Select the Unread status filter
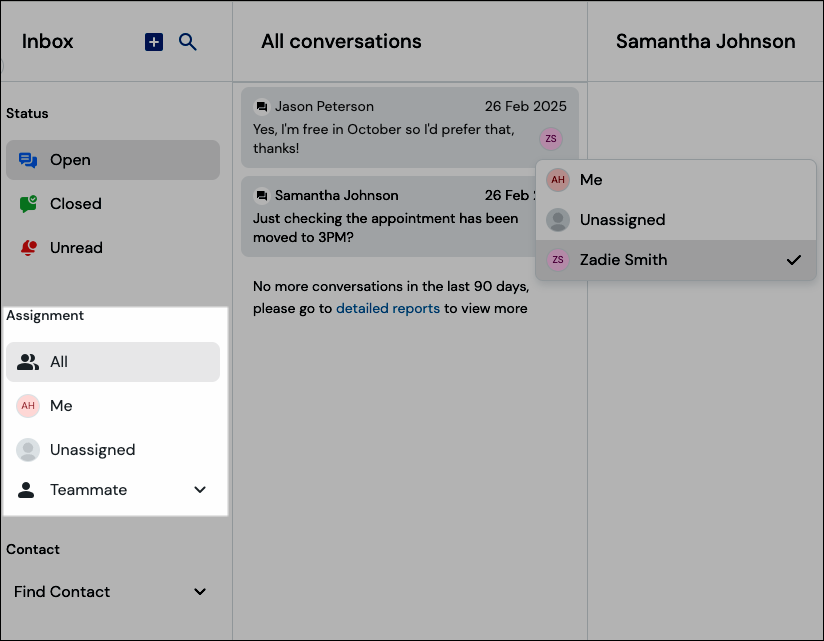This screenshot has height=641, width=824. [x=113, y=247]
